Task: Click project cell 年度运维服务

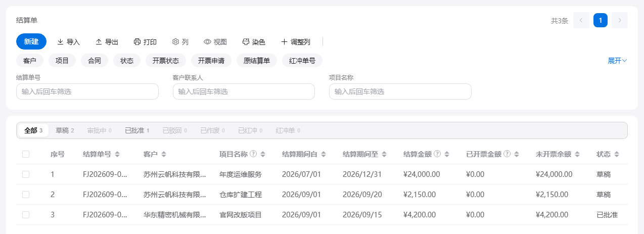Action: (x=241, y=174)
